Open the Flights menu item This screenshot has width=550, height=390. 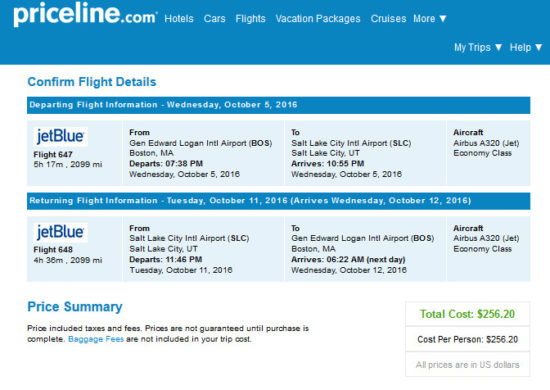point(250,19)
